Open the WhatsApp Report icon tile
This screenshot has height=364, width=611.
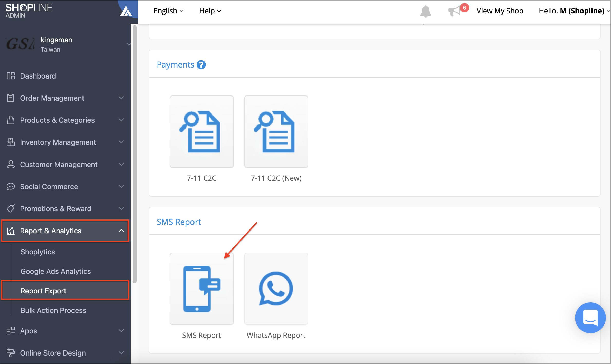click(276, 289)
